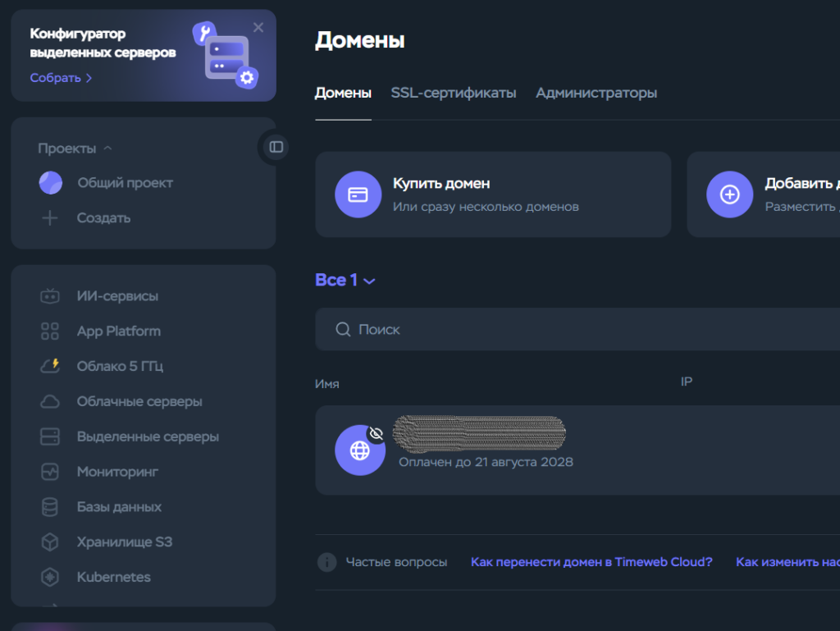The image size is (840, 631).
Task: Switch to Администраторы tab
Action: tap(596, 93)
